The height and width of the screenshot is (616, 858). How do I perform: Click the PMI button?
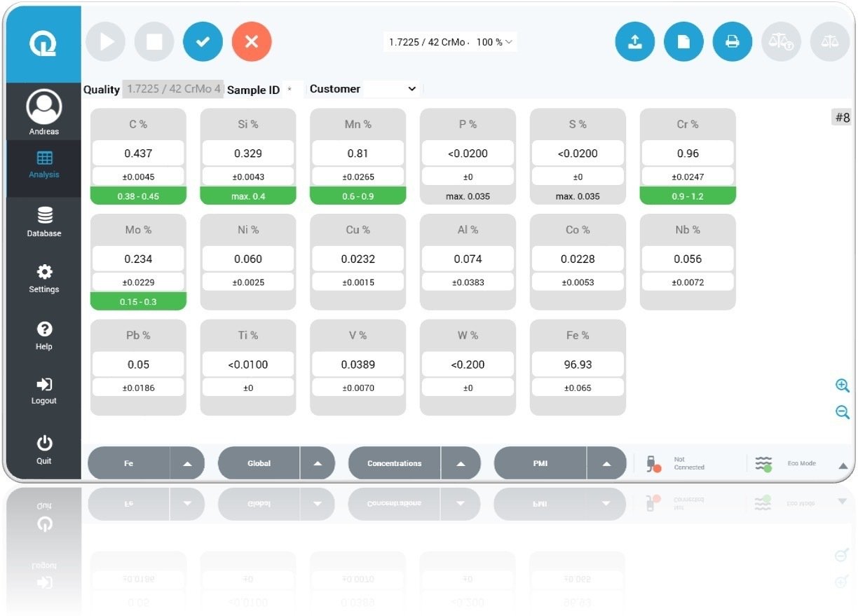pos(540,463)
